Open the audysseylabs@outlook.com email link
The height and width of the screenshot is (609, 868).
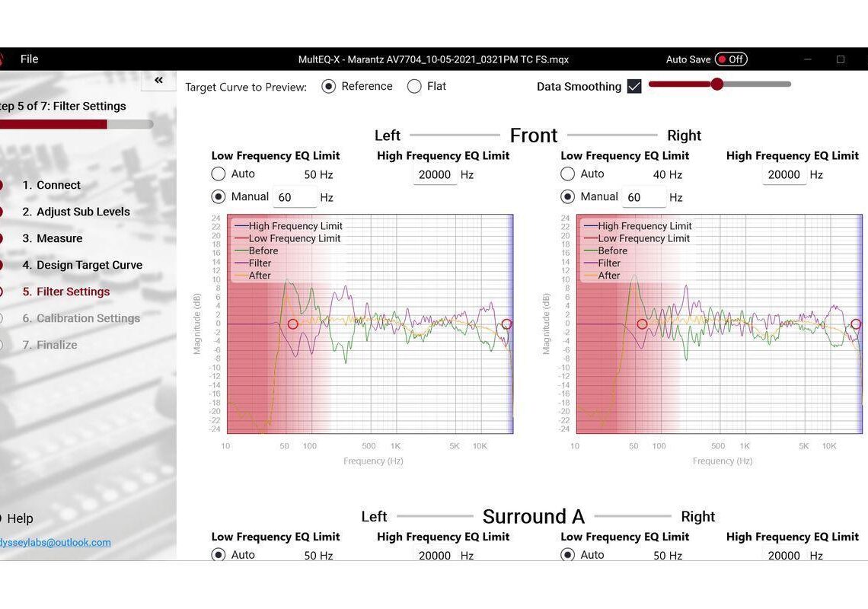tap(56, 543)
